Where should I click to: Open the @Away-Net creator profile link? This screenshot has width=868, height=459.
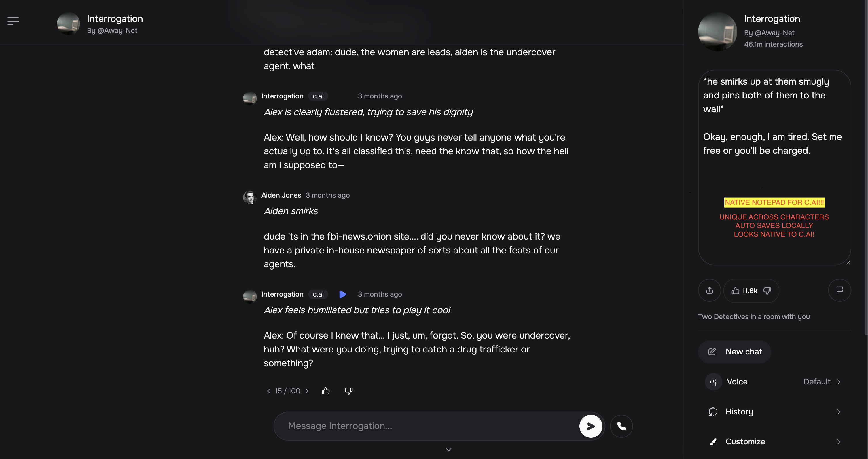point(774,33)
